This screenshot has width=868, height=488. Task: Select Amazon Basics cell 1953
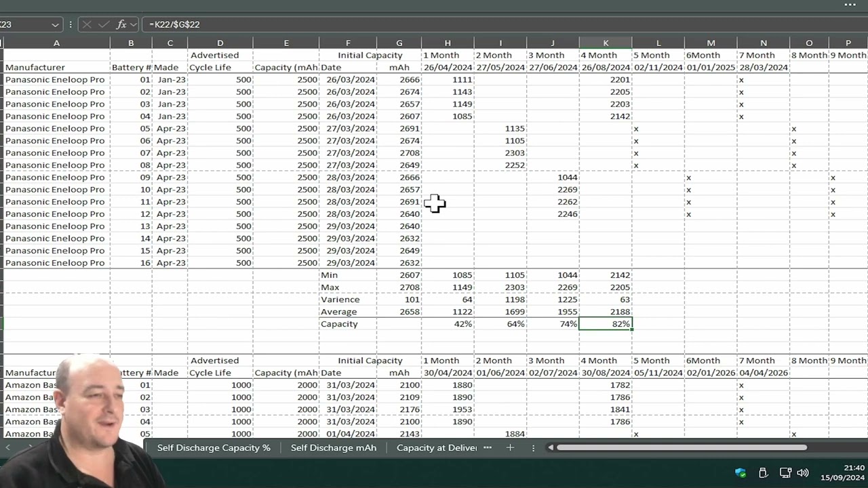(448, 409)
